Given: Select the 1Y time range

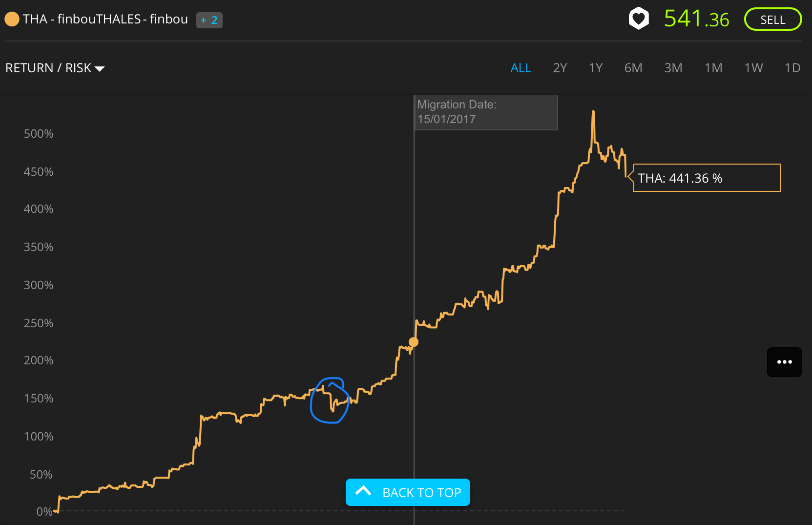Looking at the screenshot, I should tap(596, 68).
